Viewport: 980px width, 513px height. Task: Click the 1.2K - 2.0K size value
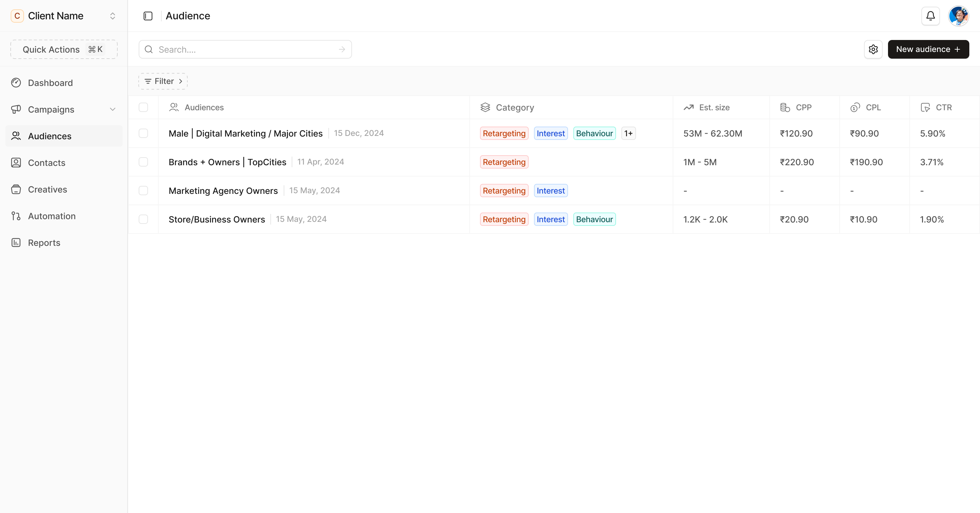[x=705, y=220]
